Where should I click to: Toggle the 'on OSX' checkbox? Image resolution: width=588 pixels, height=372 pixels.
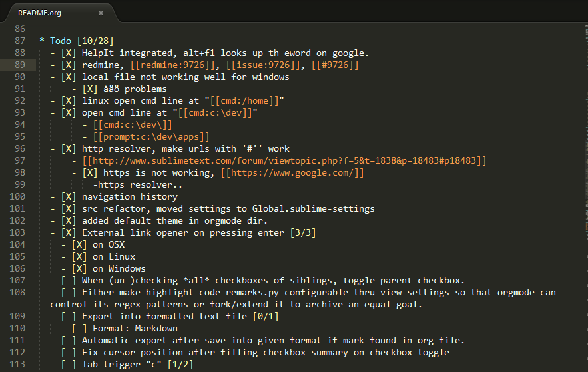(x=79, y=245)
